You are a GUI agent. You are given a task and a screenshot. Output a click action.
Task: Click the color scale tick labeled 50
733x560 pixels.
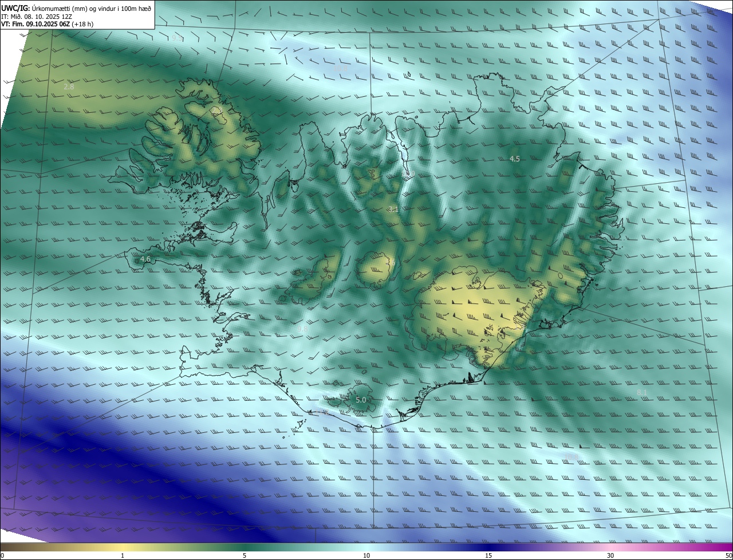pyautogui.click(x=728, y=555)
